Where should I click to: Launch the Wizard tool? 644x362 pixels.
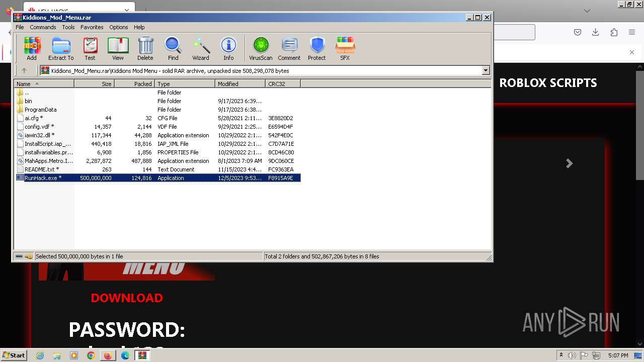point(201,49)
